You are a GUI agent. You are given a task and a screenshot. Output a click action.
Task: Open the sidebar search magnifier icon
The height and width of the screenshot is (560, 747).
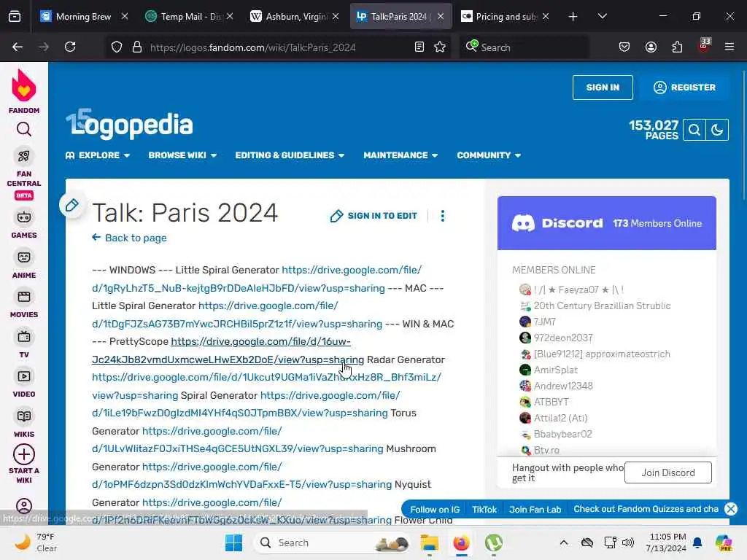pyautogui.click(x=24, y=130)
